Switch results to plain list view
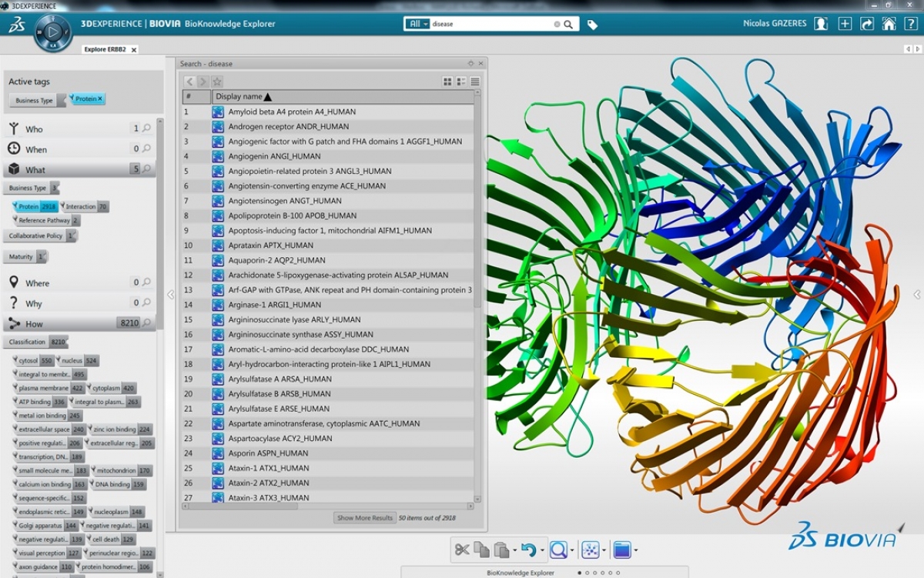The image size is (924, 578). (x=475, y=82)
